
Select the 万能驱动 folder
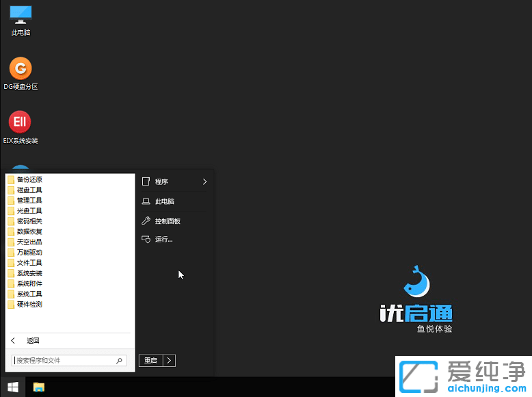pyautogui.click(x=29, y=253)
